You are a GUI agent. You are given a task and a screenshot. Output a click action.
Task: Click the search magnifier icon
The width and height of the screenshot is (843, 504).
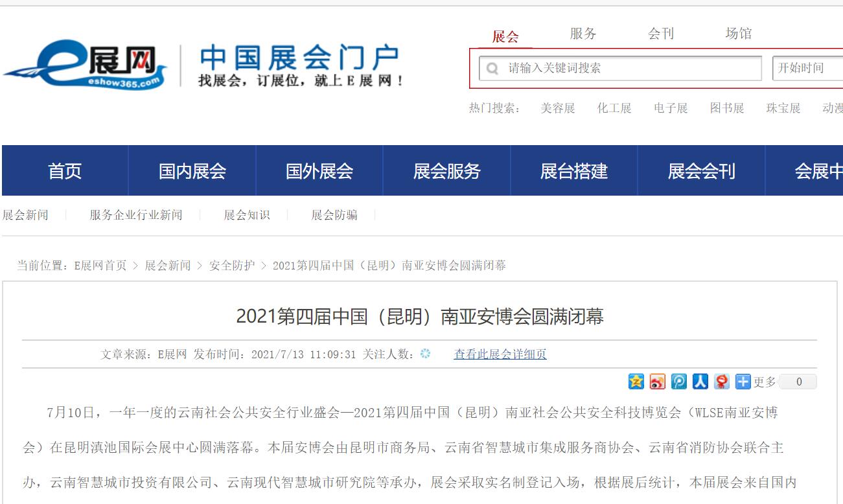[x=492, y=69]
